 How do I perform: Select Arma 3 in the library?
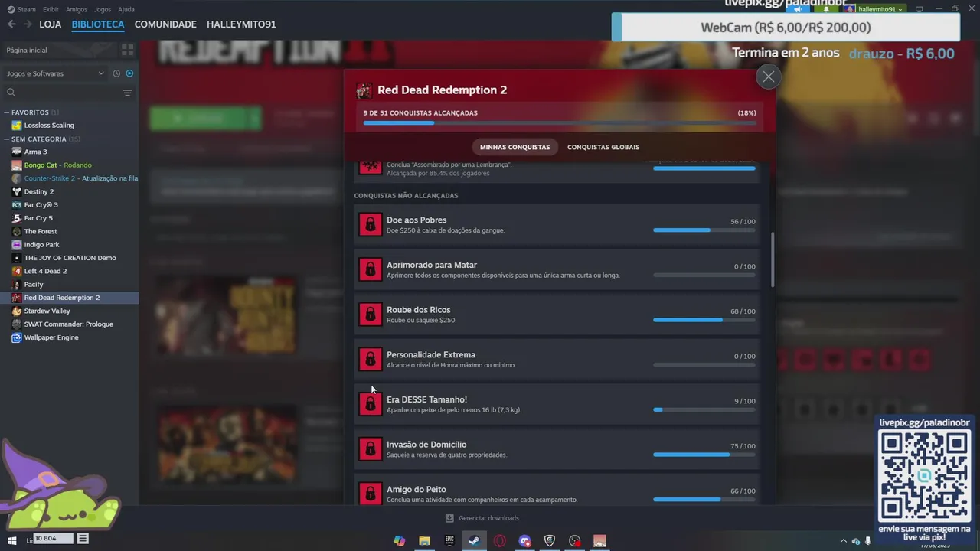35,152
